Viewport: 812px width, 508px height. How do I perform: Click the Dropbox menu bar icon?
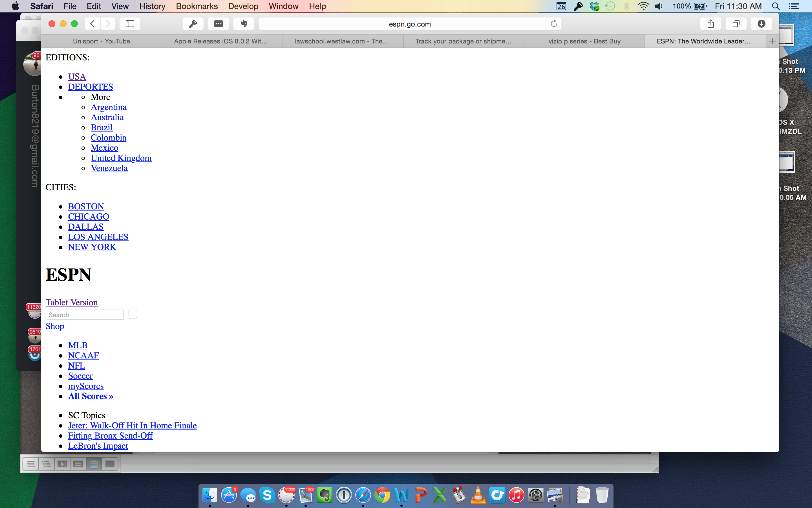tap(594, 6)
